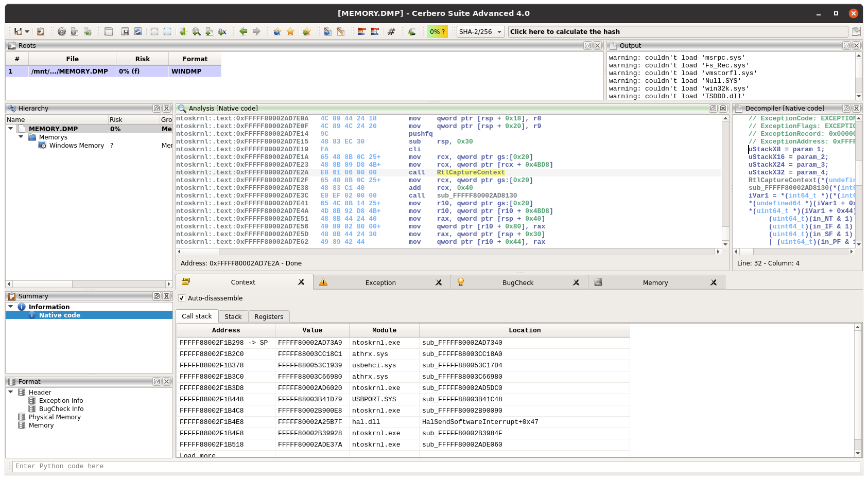Switch to the Exception tab
Viewport: 868px width, 480px height.
coord(380,282)
